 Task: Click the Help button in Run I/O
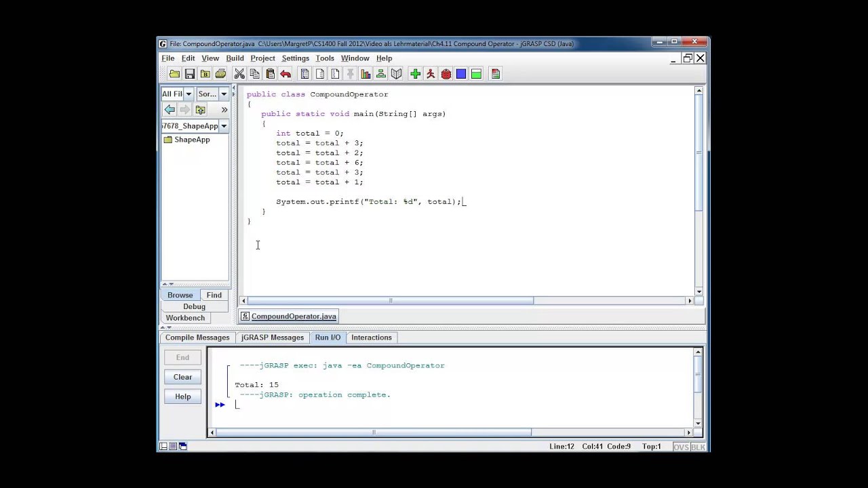click(182, 396)
